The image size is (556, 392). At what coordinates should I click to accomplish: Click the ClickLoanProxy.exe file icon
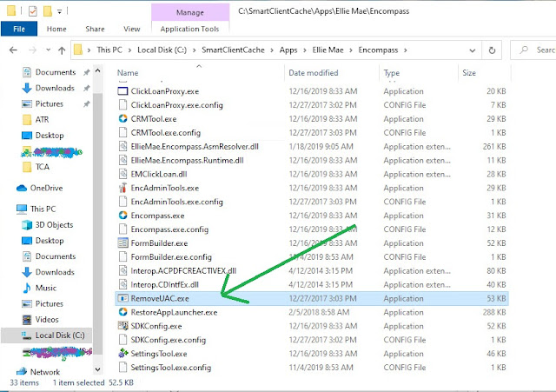pyautogui.click(x=122, y=91)
